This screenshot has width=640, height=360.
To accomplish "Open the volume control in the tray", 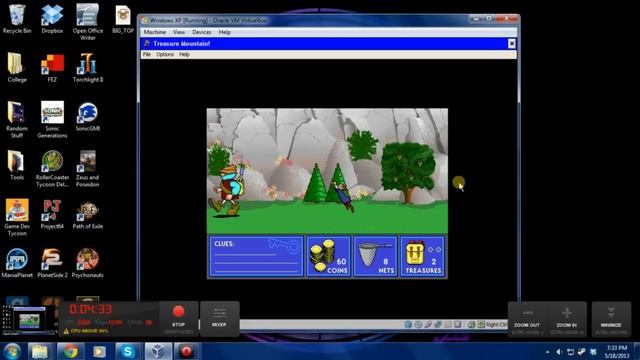I will tap(559, 352).
